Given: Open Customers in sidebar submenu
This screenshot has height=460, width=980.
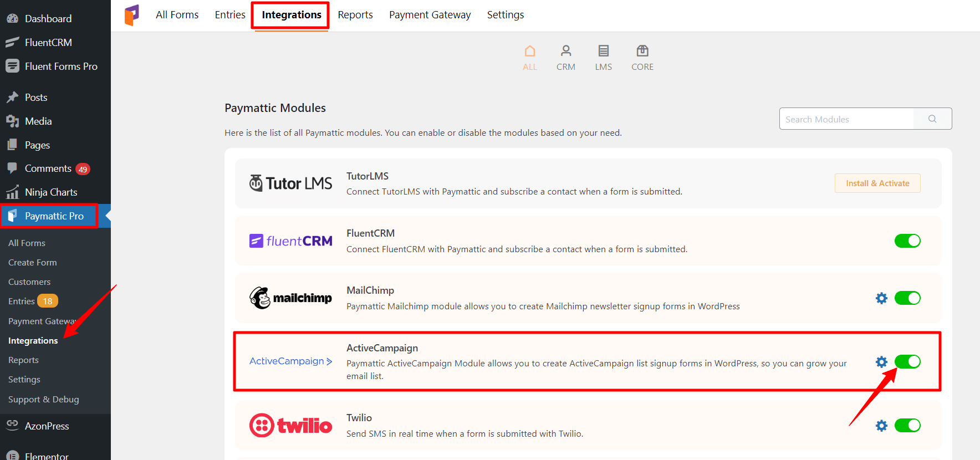Looking at the screenshot, I should 29,282.
